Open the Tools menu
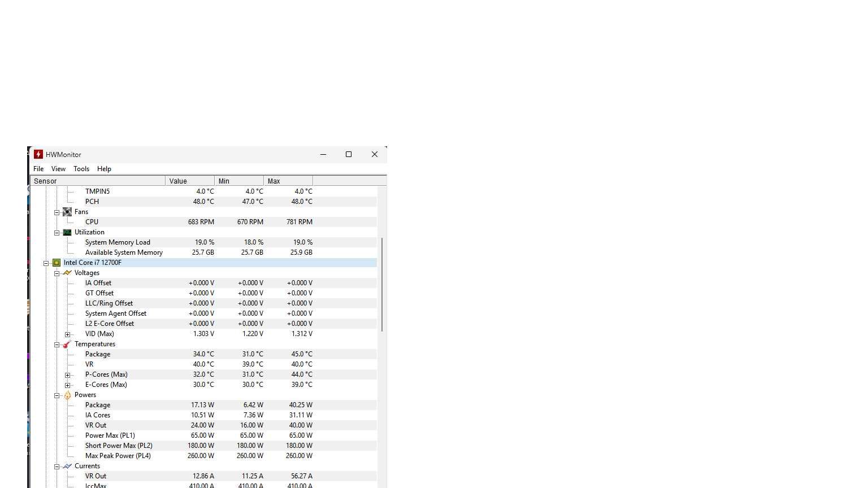The image size is (868, 488). (81, 169)
